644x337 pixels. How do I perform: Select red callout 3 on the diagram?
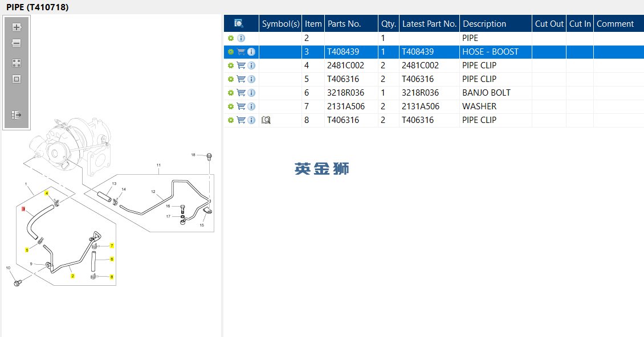click(x=23, y=209)
